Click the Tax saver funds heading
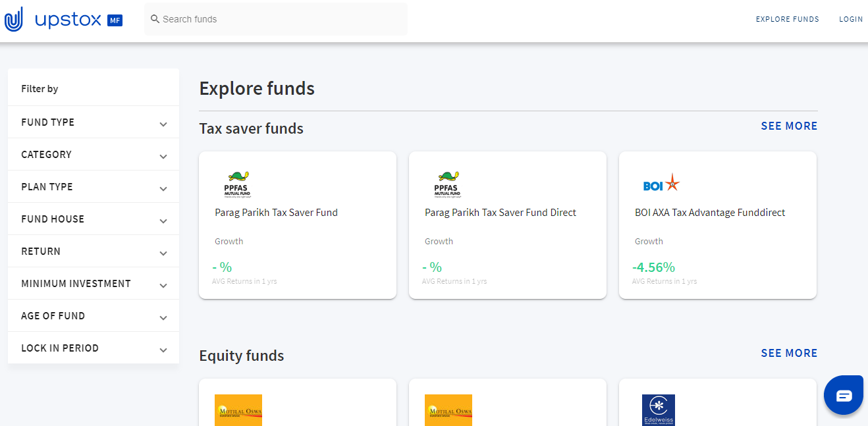Screen dimensions: 868x426 coord(252,128)
